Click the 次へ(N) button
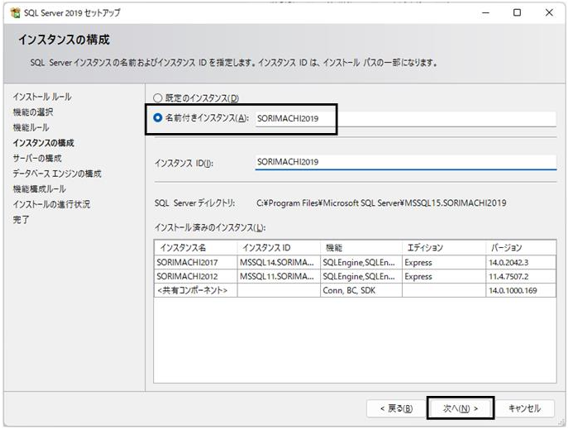This screenshot has height=431, width=569. [x=460, y=409]
